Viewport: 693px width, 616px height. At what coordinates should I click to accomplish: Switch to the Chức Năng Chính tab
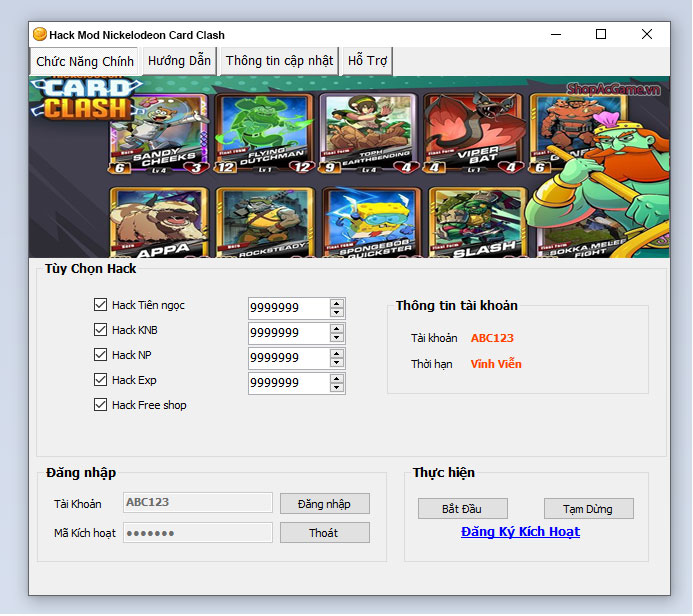point(84,61)
